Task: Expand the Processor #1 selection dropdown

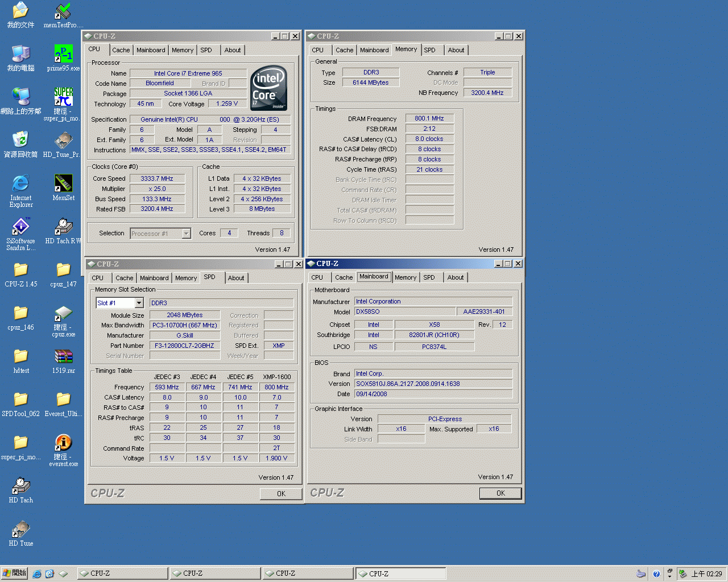Action: pyautogui.click(x=186, y=234)
